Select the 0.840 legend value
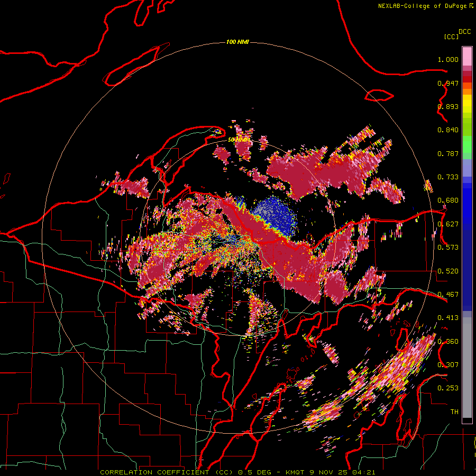 click(448, 130)
